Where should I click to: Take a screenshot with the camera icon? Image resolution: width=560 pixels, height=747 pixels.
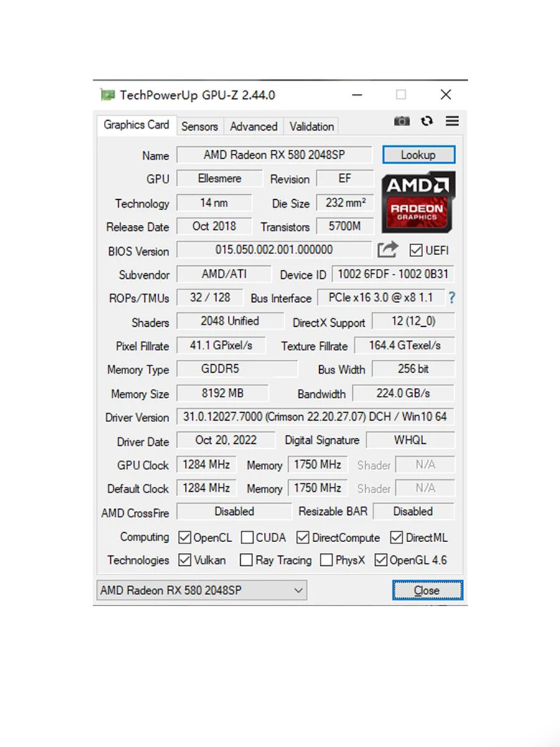(x=402, y=121)
